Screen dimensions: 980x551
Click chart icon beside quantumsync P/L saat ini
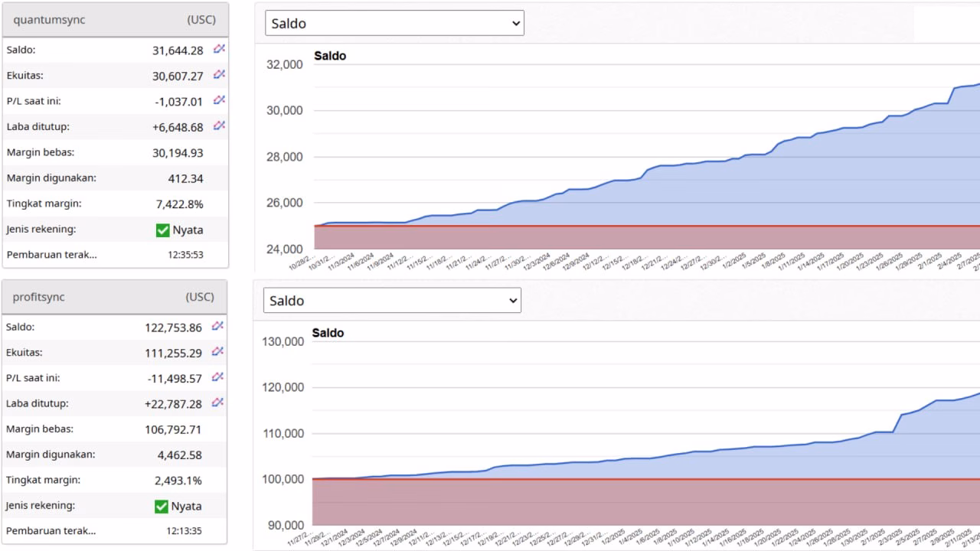[219, 100]
